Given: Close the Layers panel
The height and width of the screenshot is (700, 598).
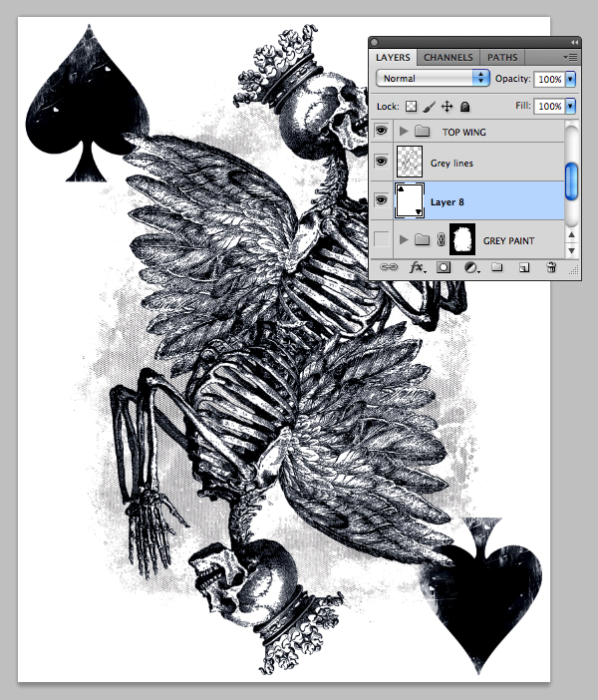Looking at the screenshot, I should click(375, 43).
